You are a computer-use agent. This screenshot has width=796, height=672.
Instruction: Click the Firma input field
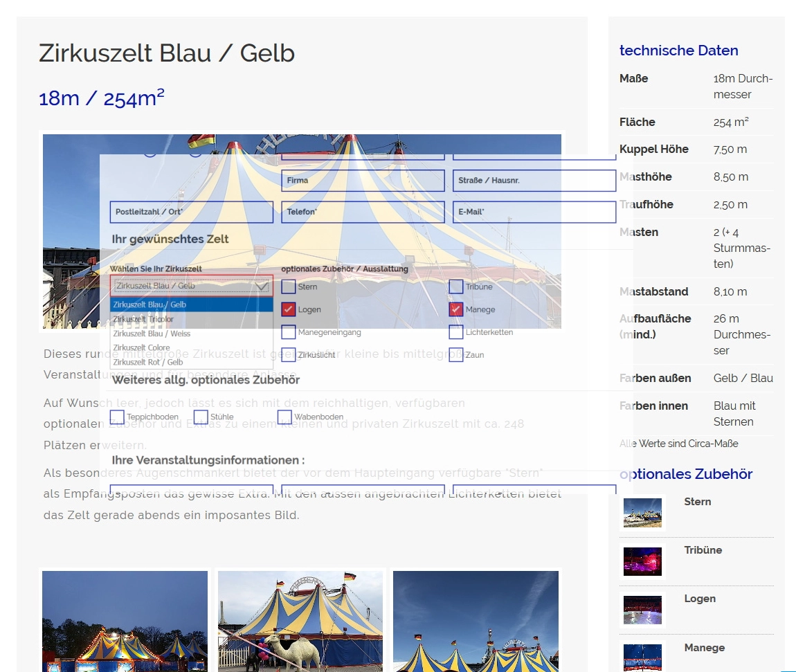click(x=363, y=180)
